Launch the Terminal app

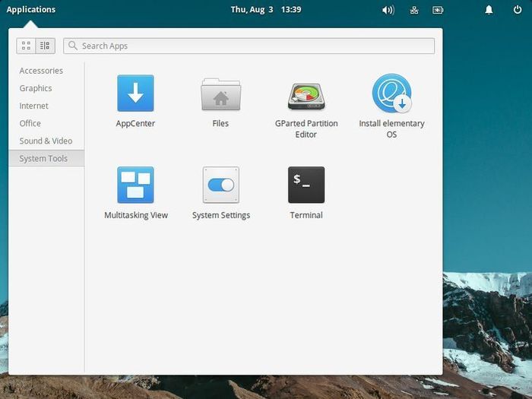(x=306, y=185)
